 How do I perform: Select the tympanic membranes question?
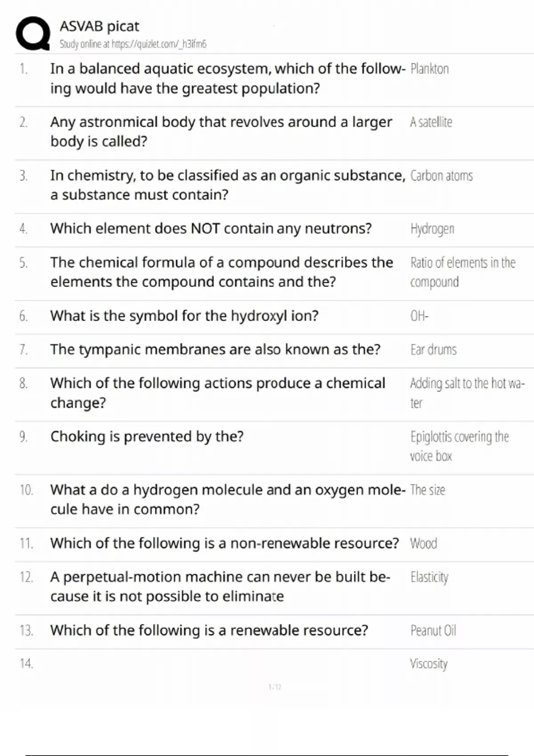tap(215, 350)
